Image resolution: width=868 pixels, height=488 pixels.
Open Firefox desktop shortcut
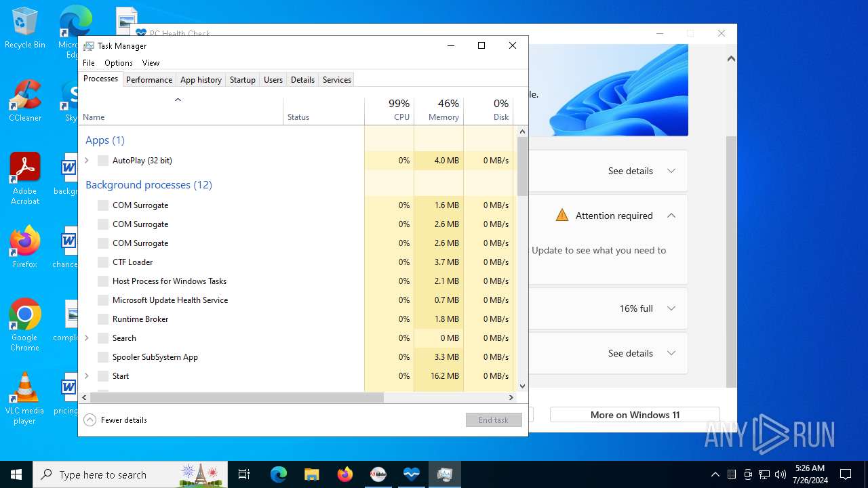click(25, 247)
